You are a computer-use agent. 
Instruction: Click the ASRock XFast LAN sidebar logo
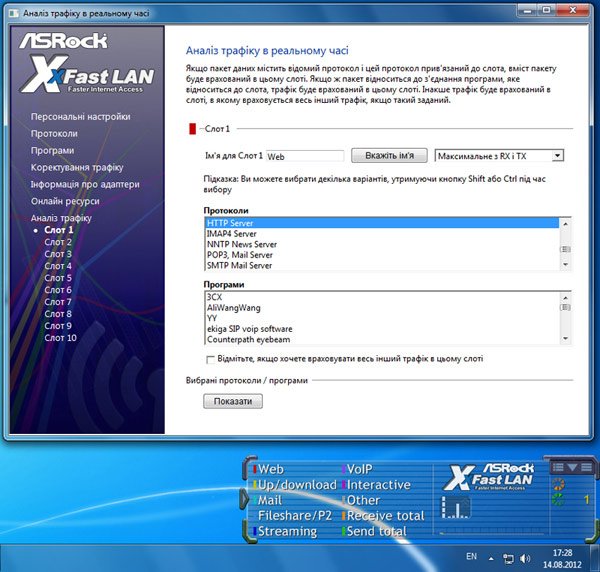pos(87,63)
